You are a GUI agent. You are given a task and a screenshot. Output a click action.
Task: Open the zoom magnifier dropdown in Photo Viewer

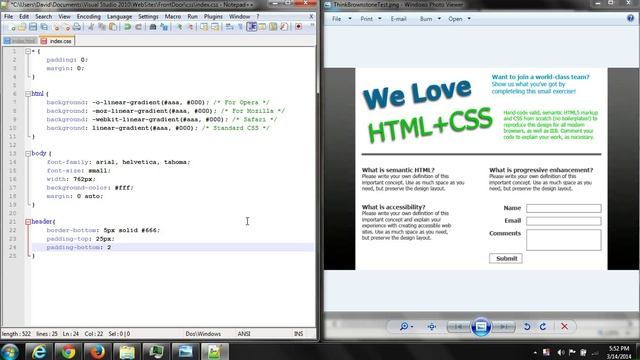(406, 327)
